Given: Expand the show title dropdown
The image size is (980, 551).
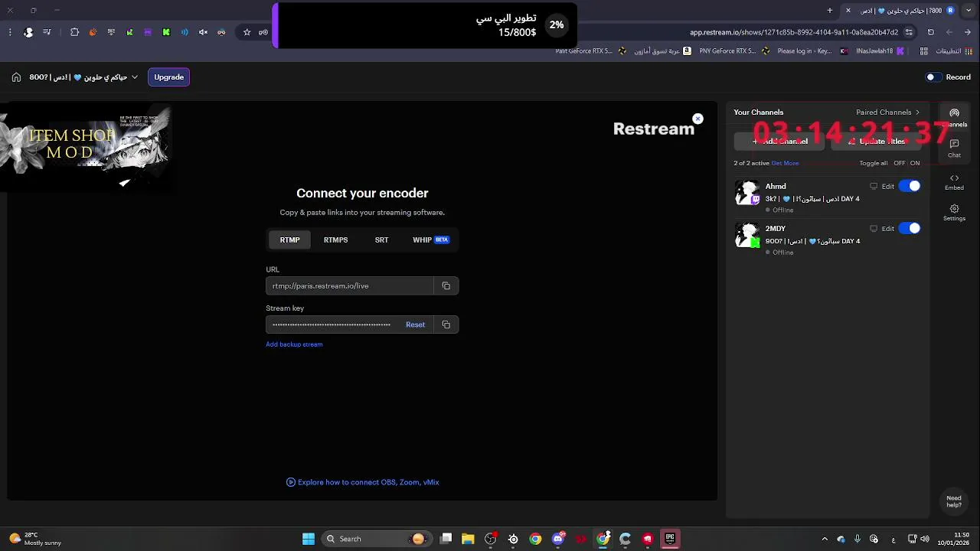Looking at the screenshot, I should click(x=135, y=77).
